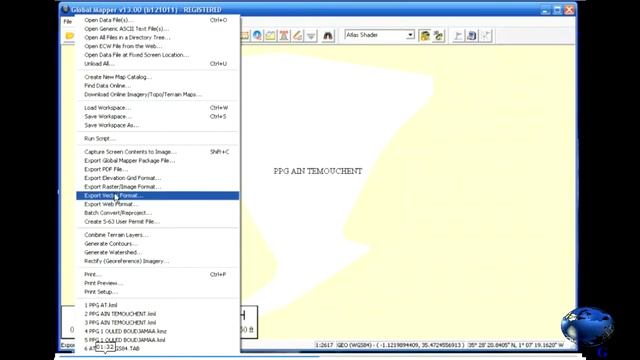Choose Export Elevation Grid Format...
Image resolution: width=640 pixels, height=360 pixels.
click(158, 178)
